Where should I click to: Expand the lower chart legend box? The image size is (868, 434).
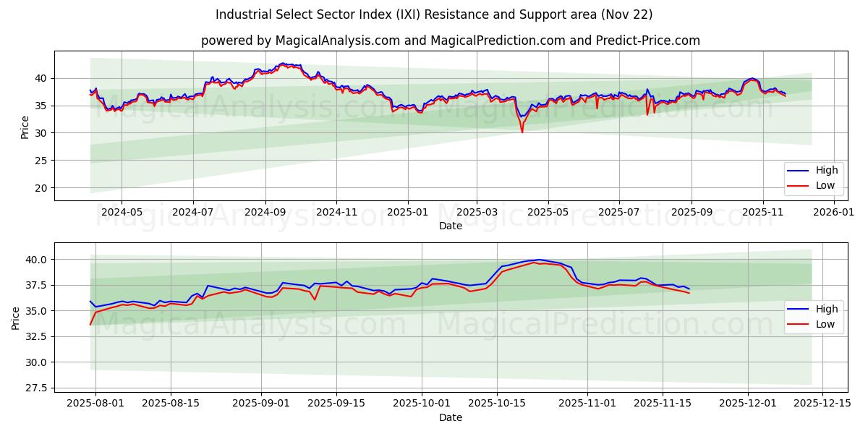tap(814, 316)
